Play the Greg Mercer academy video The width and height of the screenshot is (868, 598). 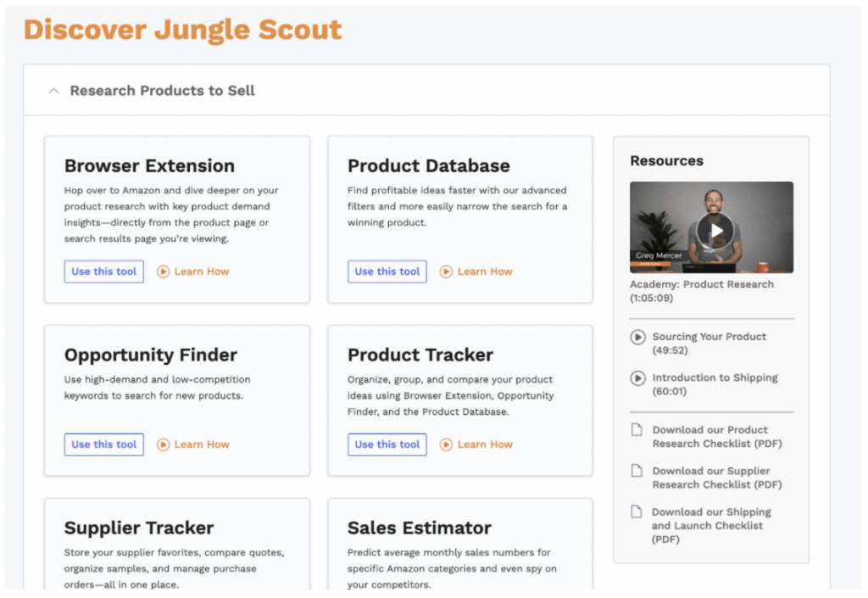tap(715, 231)
